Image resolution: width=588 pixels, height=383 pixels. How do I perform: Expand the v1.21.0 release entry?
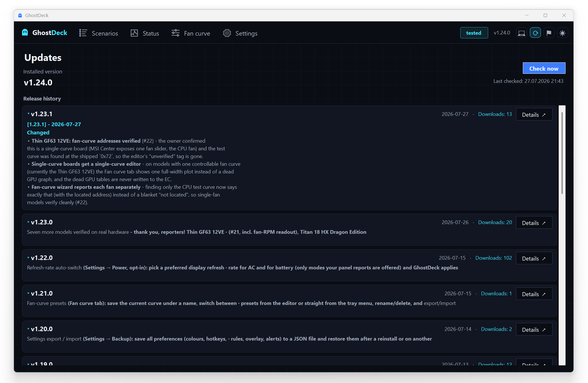(28, 293)
